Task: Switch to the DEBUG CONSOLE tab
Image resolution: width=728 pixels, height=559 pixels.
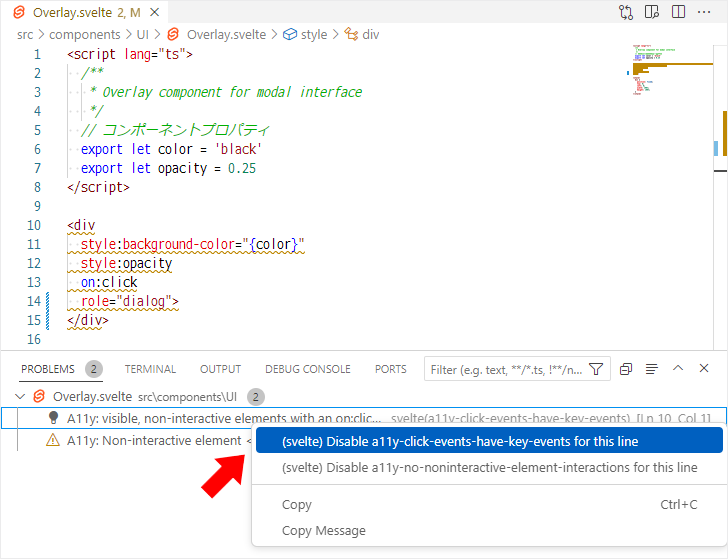Action: click(308, 369)
